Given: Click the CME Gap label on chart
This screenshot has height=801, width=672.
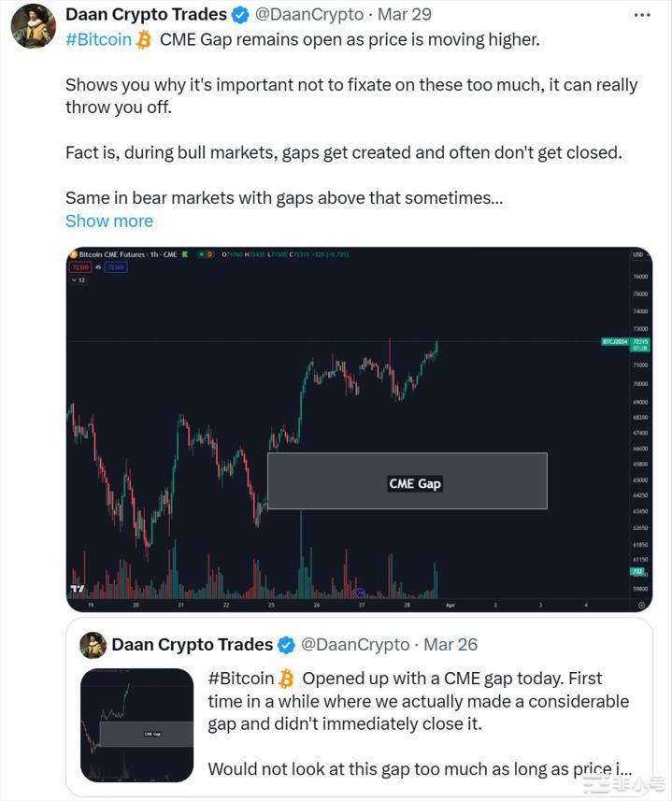Looking at the screenshot, I should pyautogui.click(x=415, y=483).
